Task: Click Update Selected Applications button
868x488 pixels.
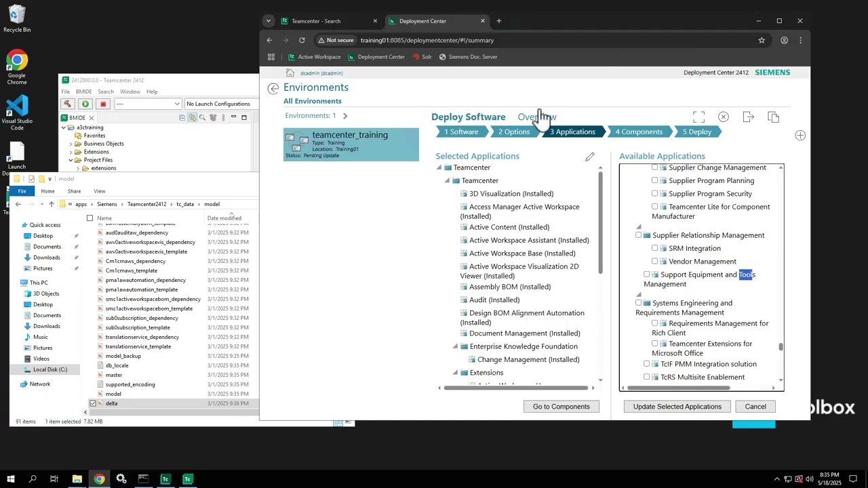Action: [x=677, y=407]
